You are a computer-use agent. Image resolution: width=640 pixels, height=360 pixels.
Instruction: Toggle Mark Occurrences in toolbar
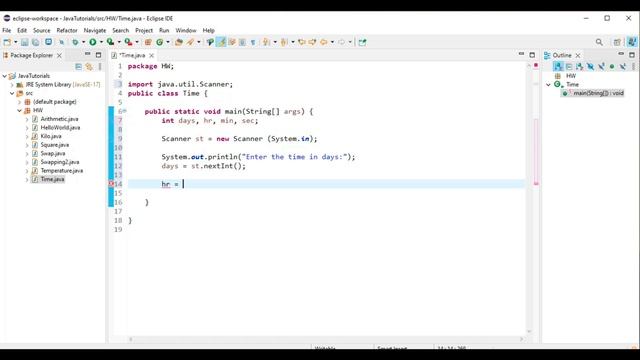[221, 42]
